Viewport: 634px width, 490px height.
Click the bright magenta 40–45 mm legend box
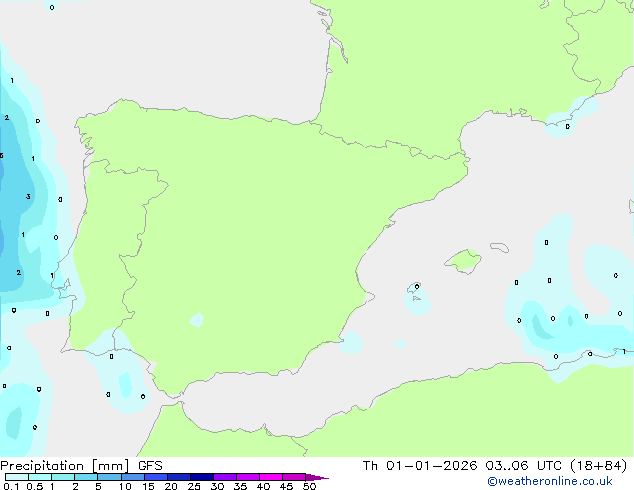(x=271, y=477)
